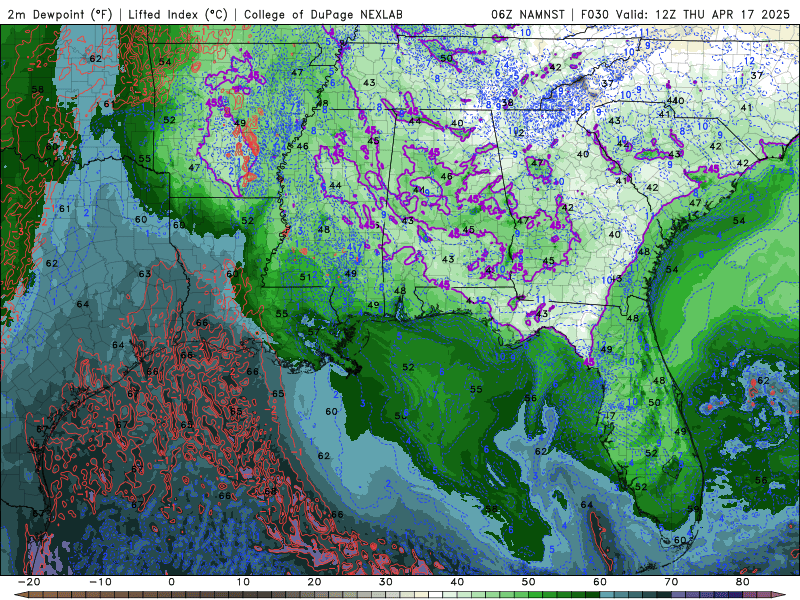Click the dewpoint value 63 in east Texas
Image resolution: width=800 pixels, height=600 pixels.
pos(145,274)
